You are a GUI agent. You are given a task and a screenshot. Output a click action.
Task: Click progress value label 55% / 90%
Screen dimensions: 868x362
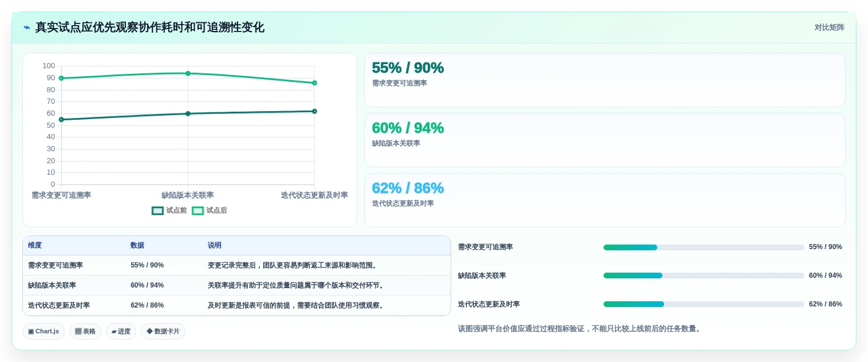(x=826, y=247)
